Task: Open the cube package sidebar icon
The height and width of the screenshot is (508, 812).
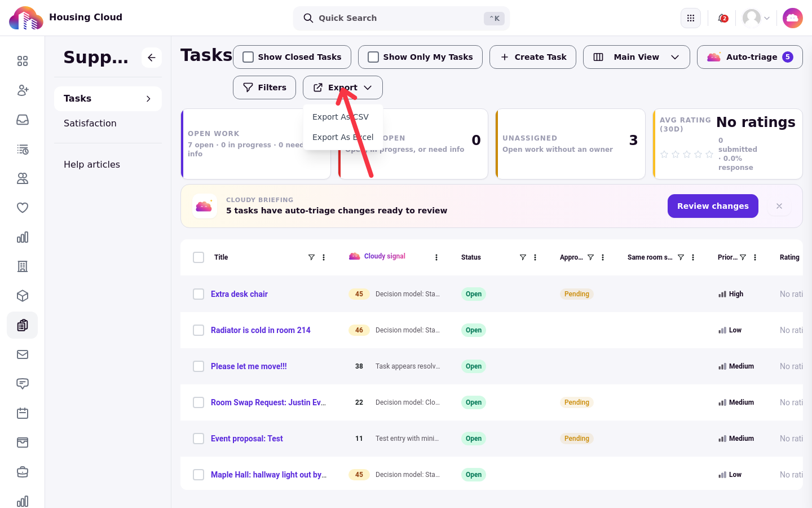Action: [x=23, y=296]
